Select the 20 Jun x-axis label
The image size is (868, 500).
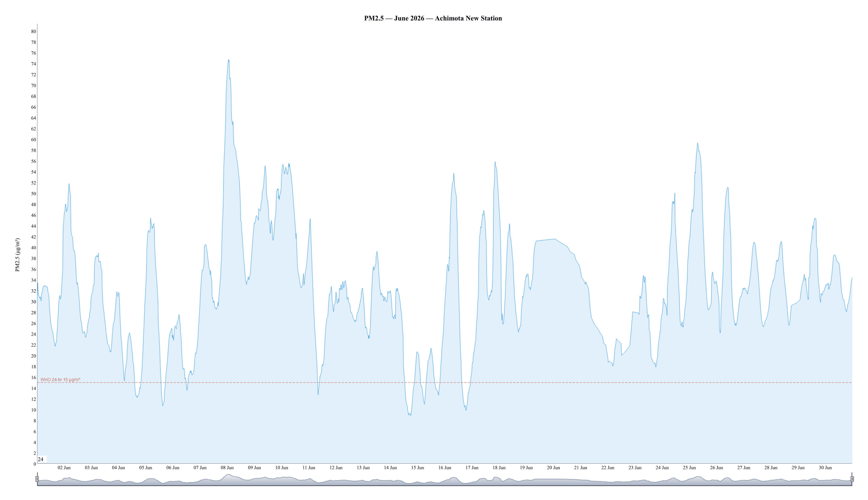click(553, 468)
